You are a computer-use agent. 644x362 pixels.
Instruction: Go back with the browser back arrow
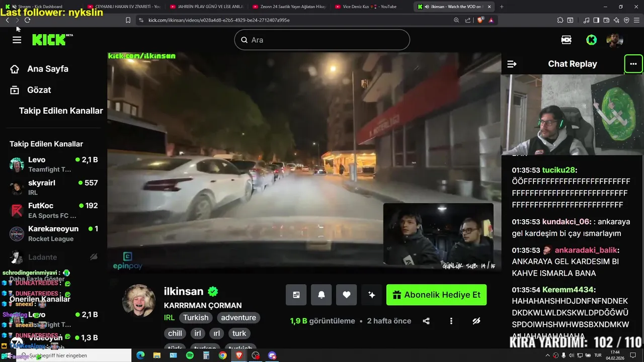coord(7,20)
